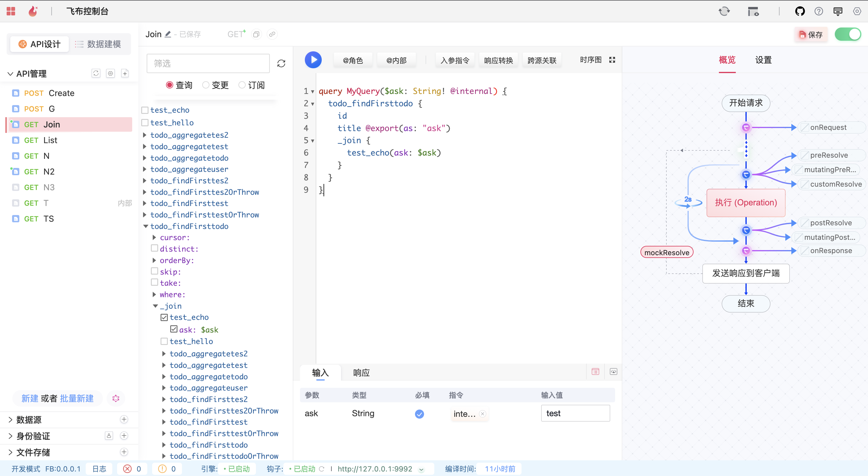
Task: Collapse the todo_findFirsttodo tree node
Action: click(x=145, y=226)
